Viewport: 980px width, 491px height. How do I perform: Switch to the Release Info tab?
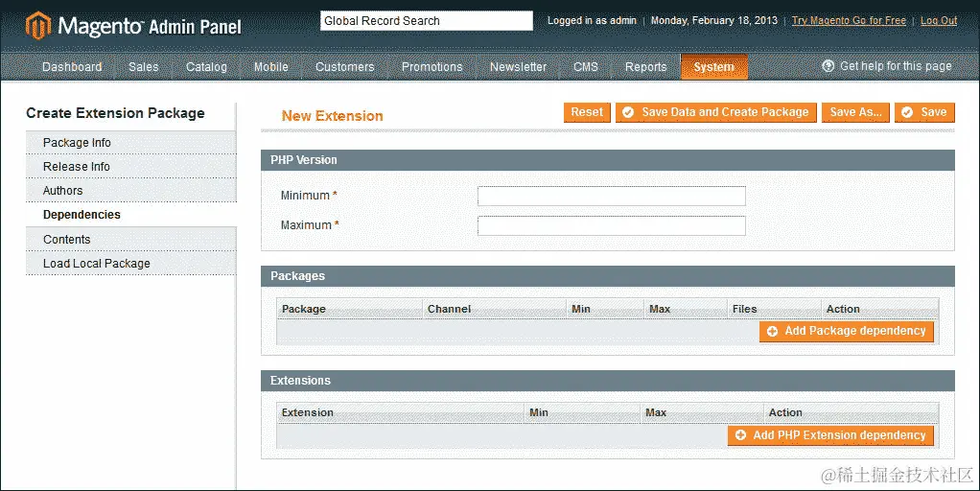click(x=131, y=167)
